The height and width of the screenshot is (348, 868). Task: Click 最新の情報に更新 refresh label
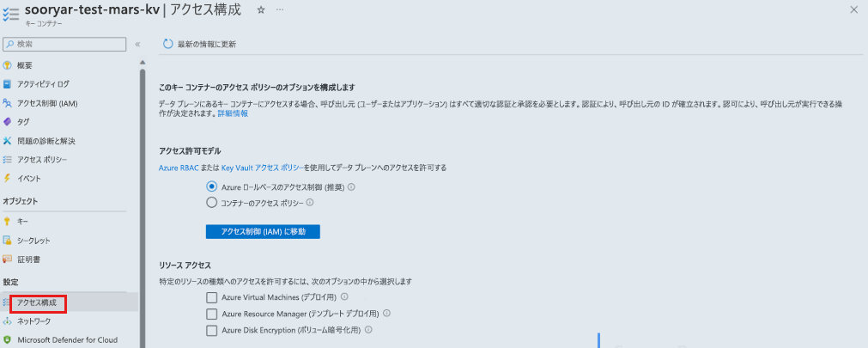pyautogui.click(x=206, y=45)
